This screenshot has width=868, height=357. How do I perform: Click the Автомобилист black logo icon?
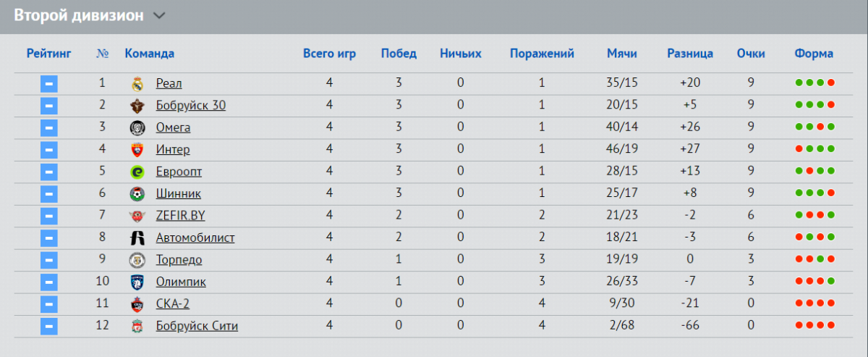click(137, 238)
